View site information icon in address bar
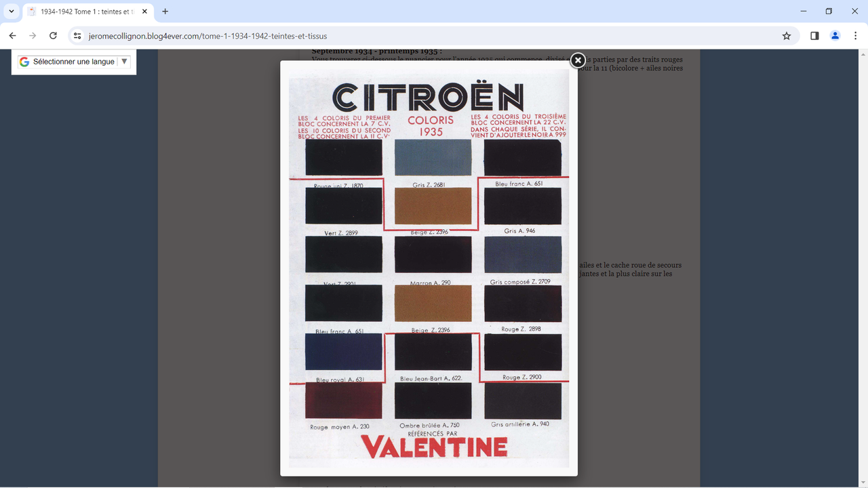Image resolution: width=868 pixels, height=488 pixels. [77, 36]
